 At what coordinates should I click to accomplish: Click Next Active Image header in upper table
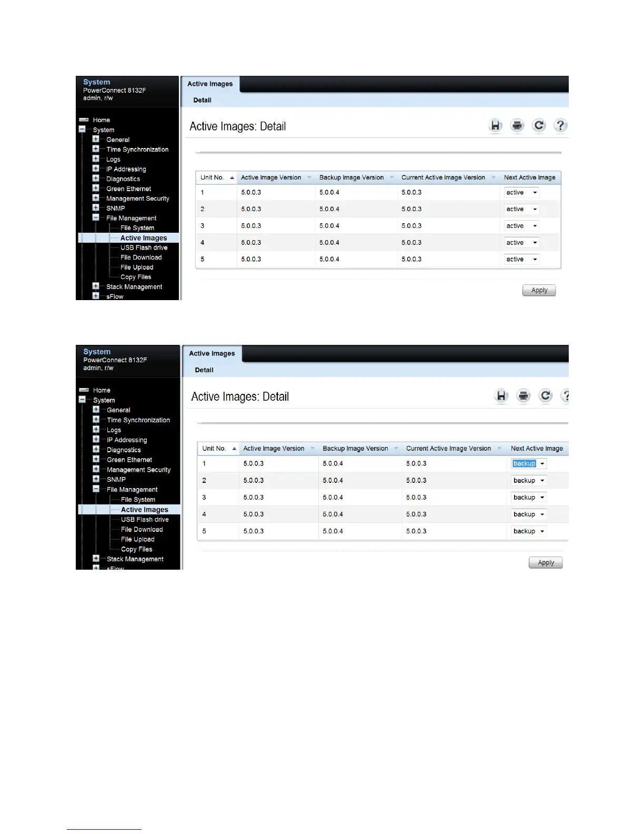[x=529, y=178]
